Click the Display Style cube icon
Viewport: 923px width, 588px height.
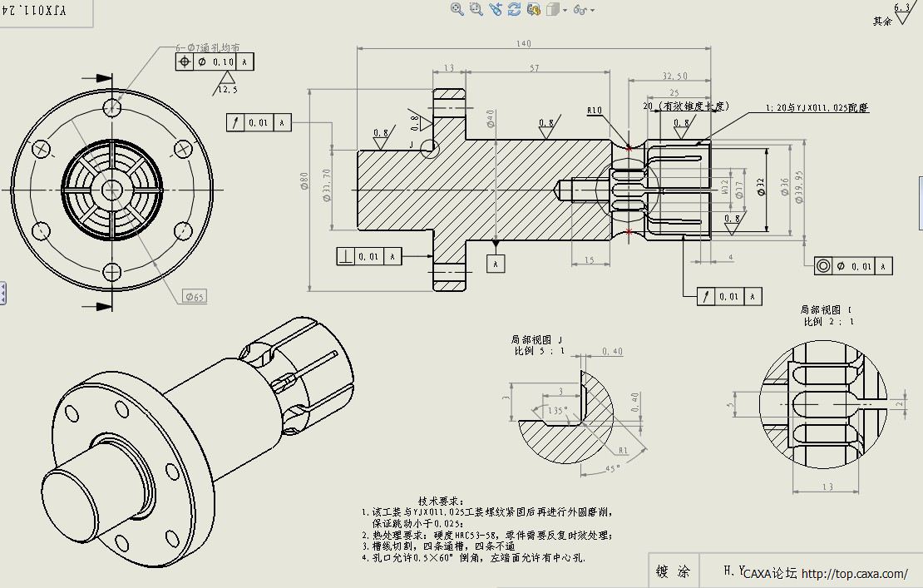[x=552, y=9]
